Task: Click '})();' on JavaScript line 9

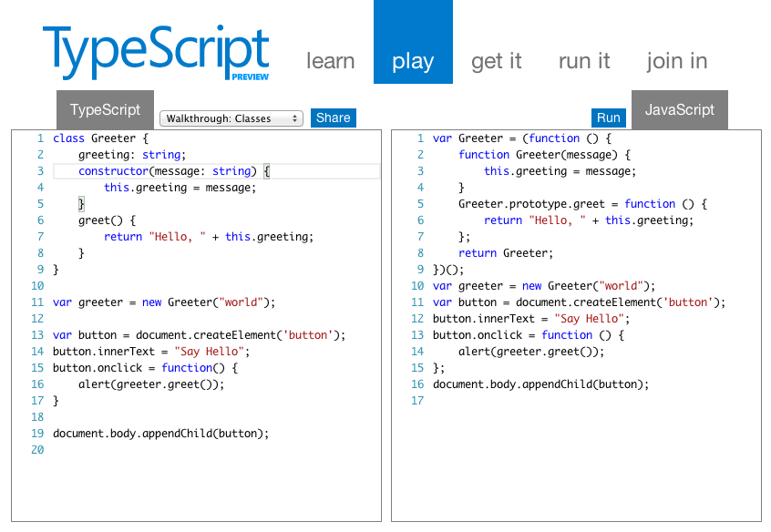Action: pyautogui.click(x=448, y=270)
